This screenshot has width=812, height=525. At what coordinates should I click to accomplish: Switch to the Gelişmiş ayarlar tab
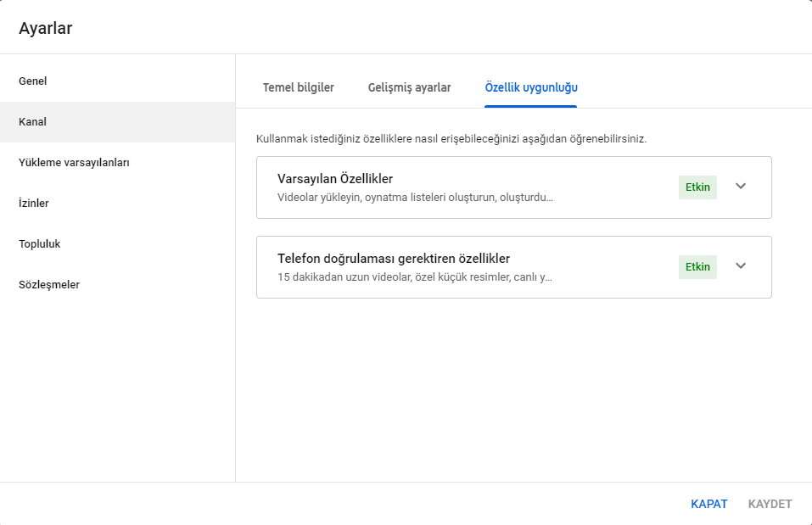click(x=409, y=87)
